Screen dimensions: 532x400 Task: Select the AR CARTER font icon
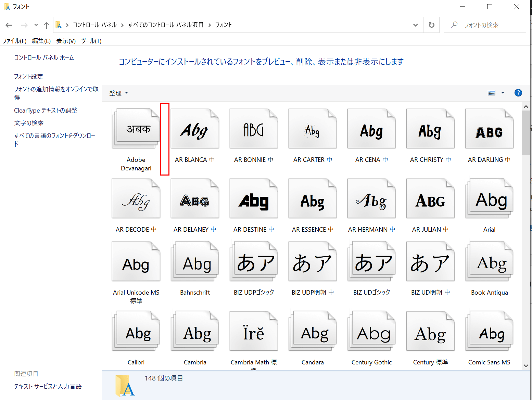tap(313, 129)
